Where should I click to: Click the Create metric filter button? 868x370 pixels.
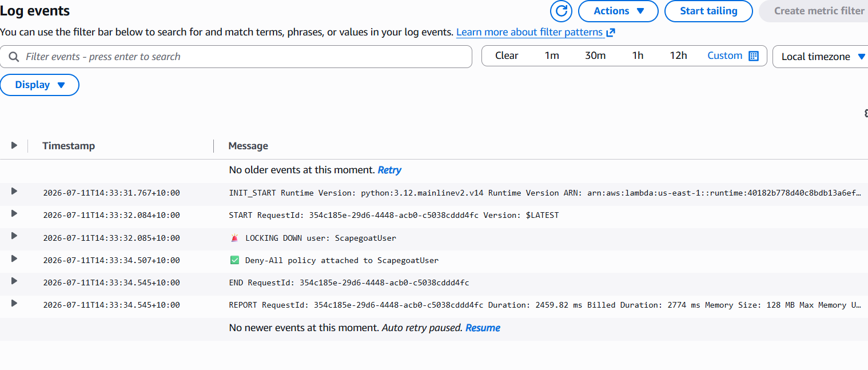pos(814,11)
